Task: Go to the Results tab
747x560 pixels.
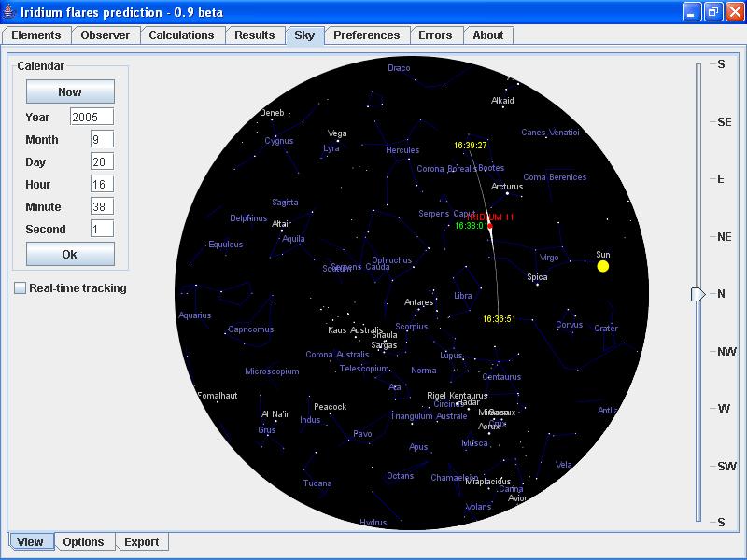Action: [x=254, y=35]
